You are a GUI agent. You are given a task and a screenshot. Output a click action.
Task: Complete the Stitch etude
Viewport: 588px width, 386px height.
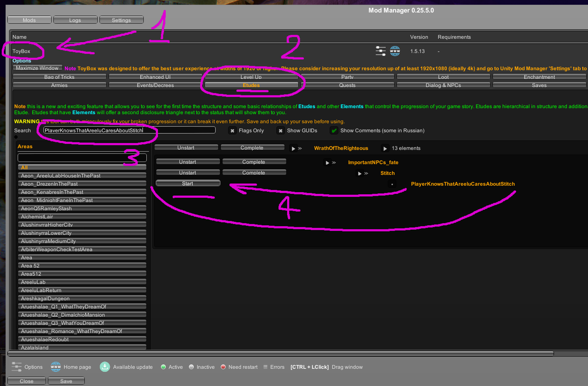coord(254,172)
